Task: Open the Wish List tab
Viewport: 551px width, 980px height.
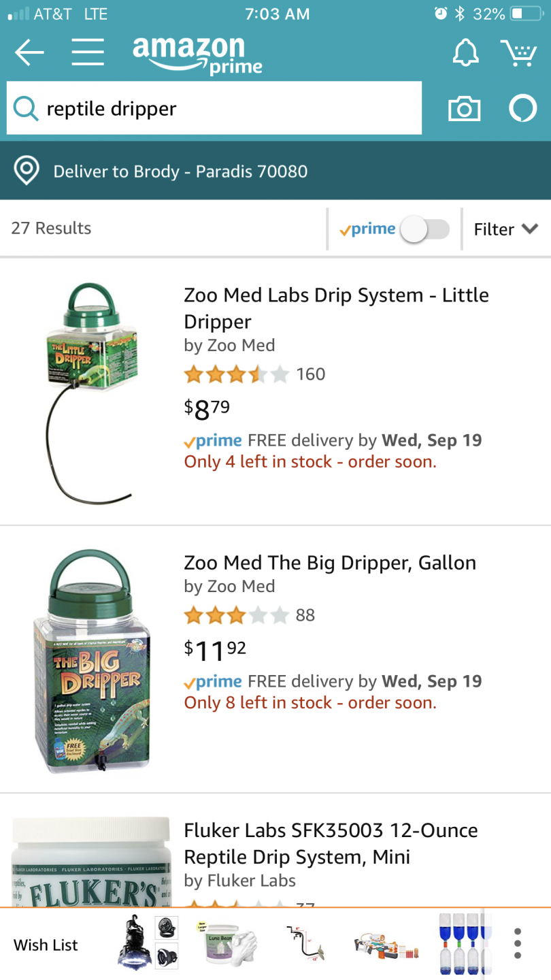Action: pos(46,945)
